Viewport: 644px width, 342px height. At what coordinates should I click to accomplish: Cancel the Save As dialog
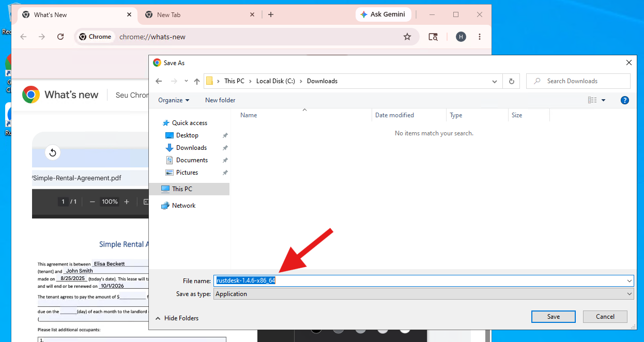(x=605, y=317)
